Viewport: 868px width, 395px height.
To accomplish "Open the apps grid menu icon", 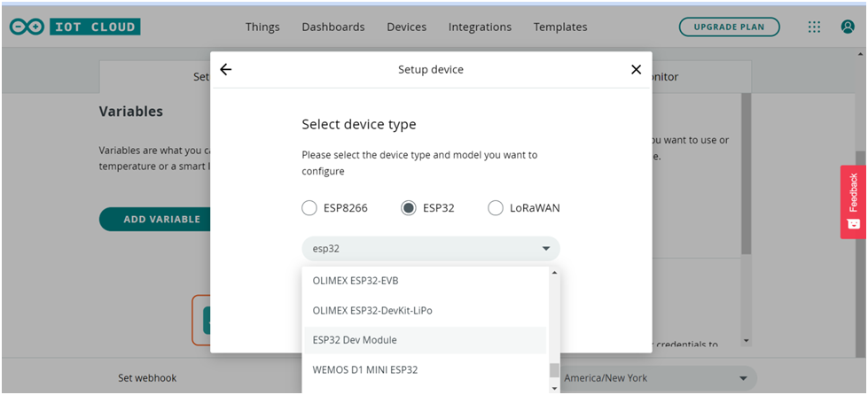I will [x=814, y=27].
